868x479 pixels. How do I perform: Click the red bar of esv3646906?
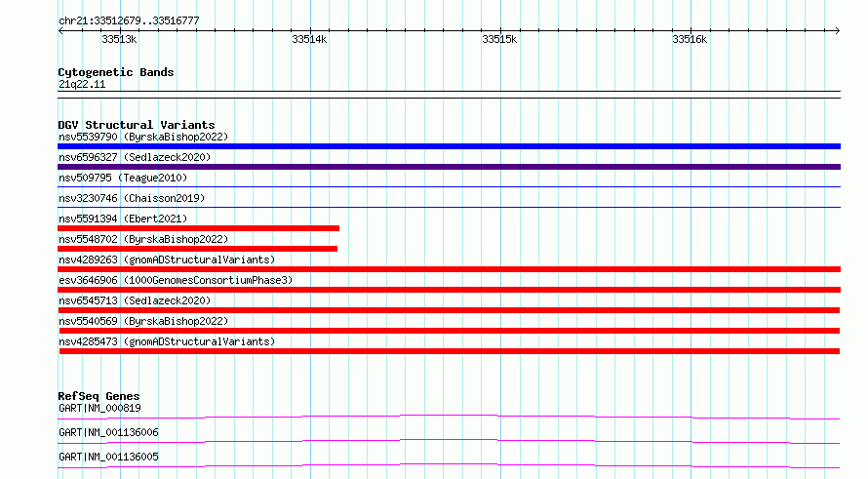tap(449, 290)
